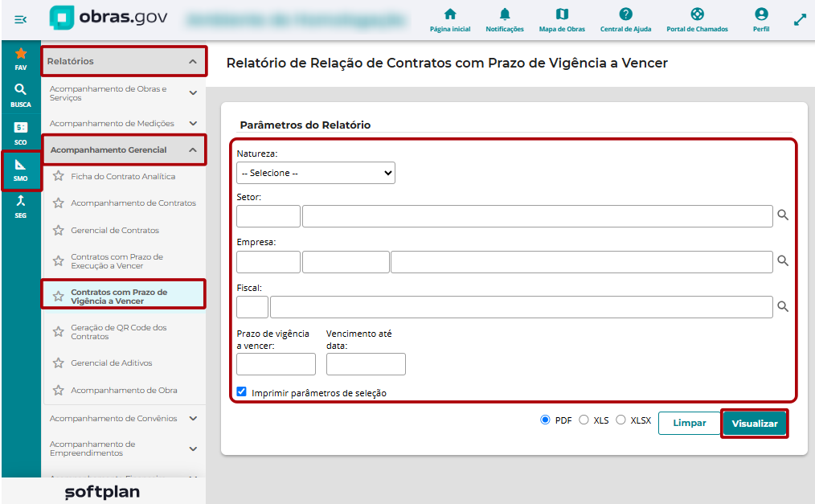Viewport: 815px width, 504px height.
Task: Open Contratos com Prazo de Execução a Vencer
Action: tap(117, 261)
